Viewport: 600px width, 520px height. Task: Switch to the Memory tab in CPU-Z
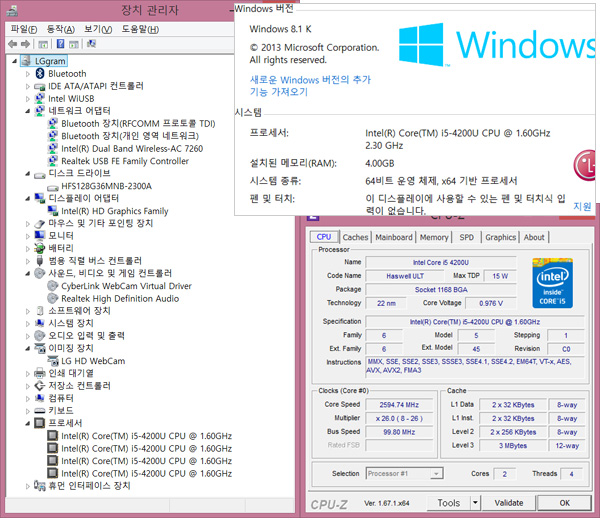(434, 237)
